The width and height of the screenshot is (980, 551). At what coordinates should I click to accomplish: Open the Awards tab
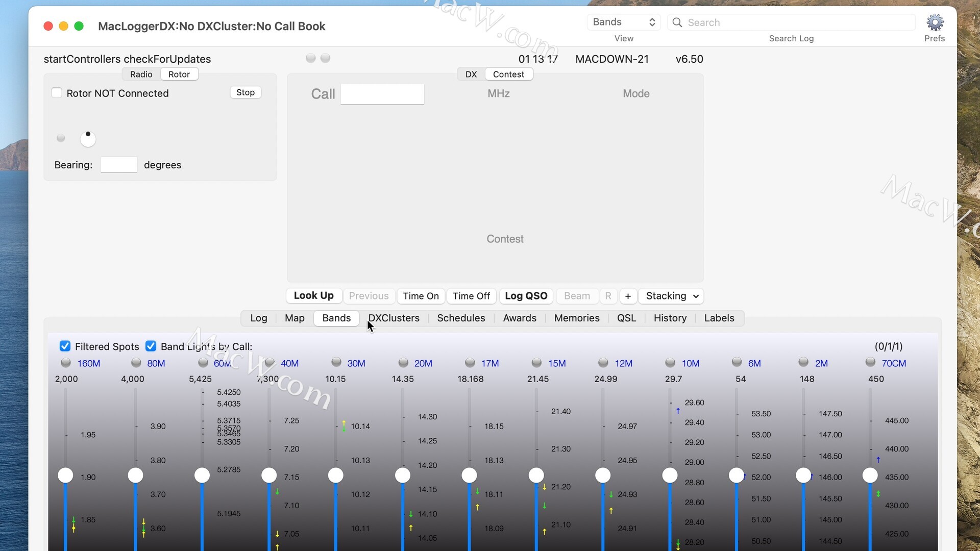click(520, 318)
